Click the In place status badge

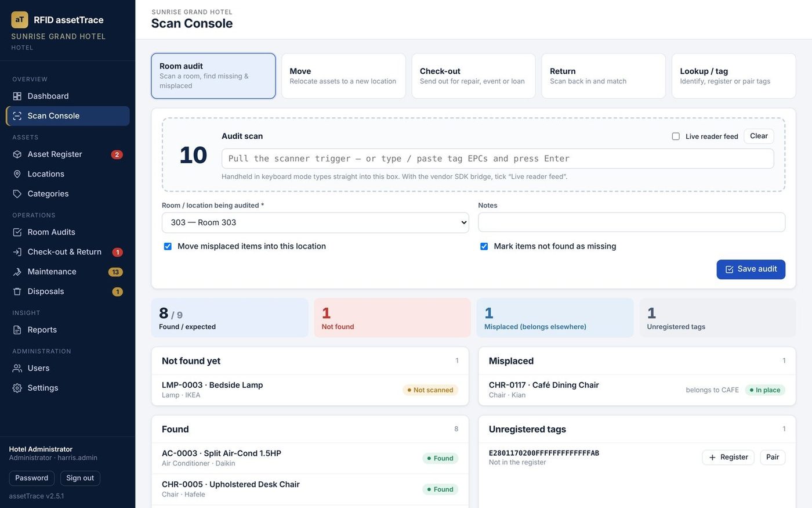tap(765, 390)
